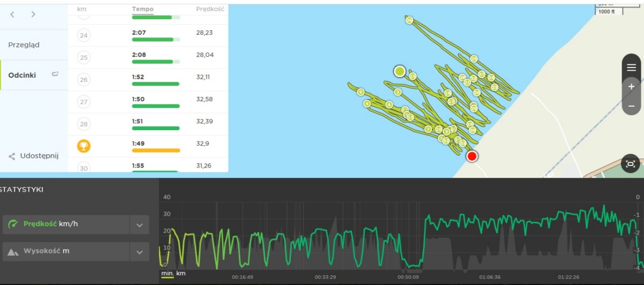Image resolution: width=644 pixels, height=285 pixels.
Task: Zoom in on the map
Action: coord(631,86)
